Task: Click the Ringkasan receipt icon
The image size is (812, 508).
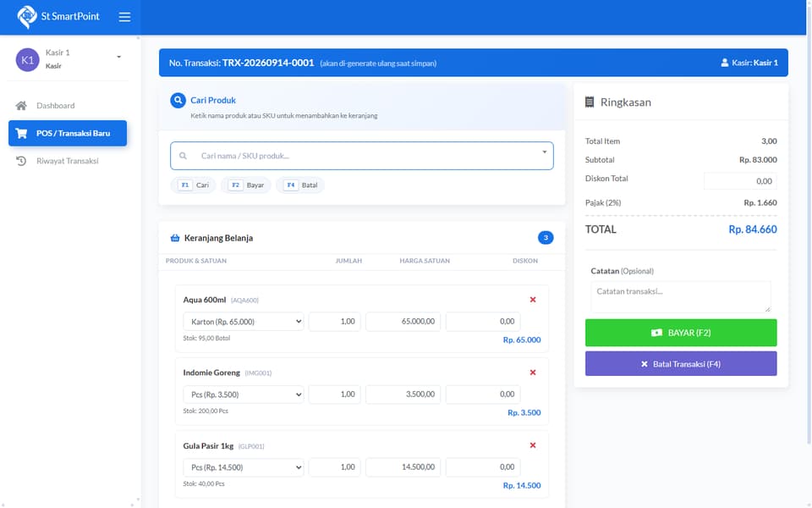Action: tap(590, 102)
